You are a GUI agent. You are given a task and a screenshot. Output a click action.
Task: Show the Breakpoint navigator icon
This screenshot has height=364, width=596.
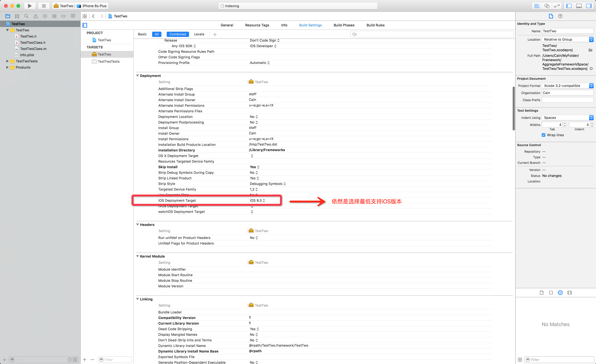[64, 16]
